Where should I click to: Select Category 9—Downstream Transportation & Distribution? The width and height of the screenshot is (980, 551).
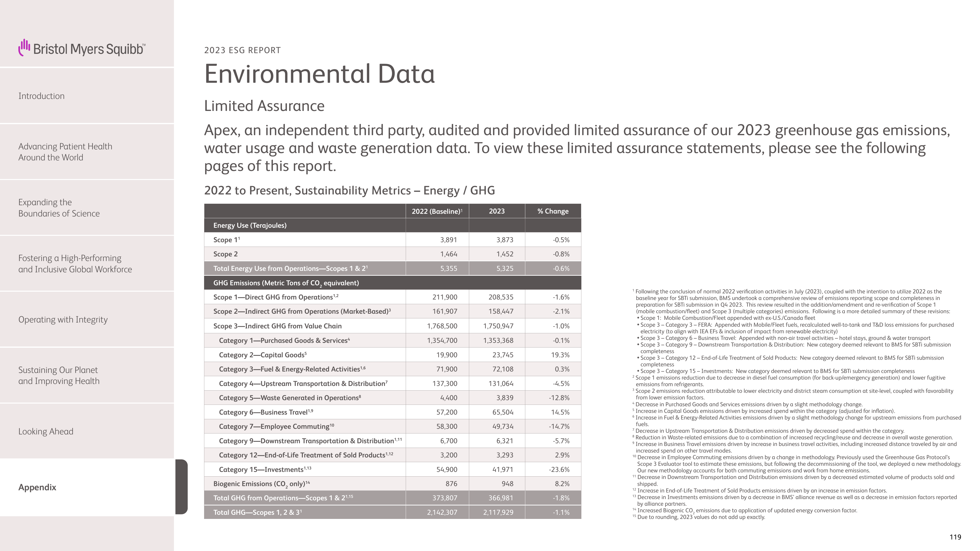click(310, 441)
